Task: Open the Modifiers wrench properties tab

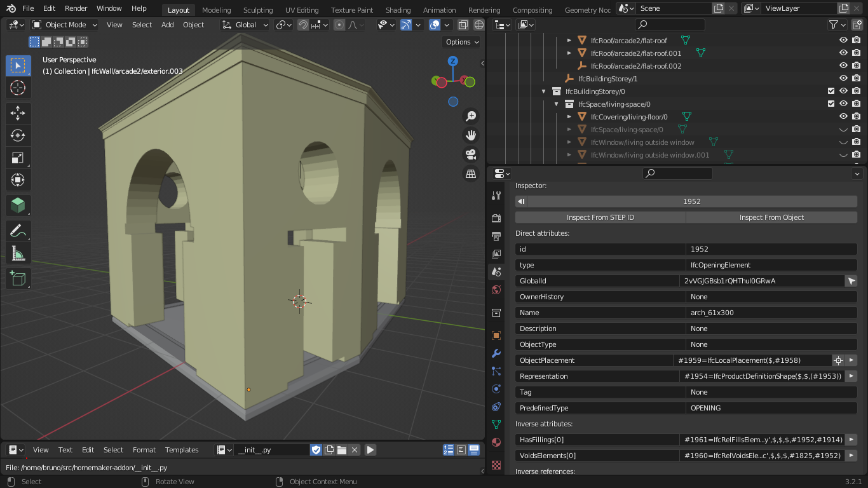Action: (496, 353)
